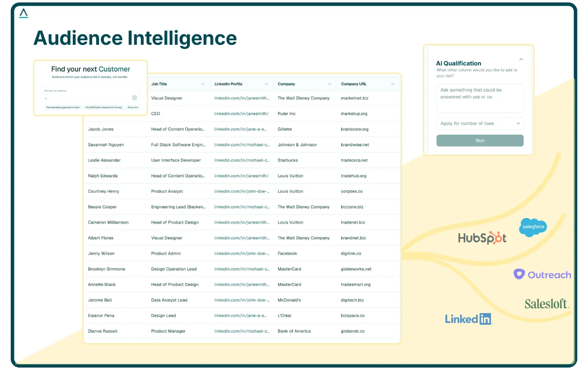The width and height of the screenshot is (588, 370).
Task: Open the Company column dropdown
Action: 330,84
